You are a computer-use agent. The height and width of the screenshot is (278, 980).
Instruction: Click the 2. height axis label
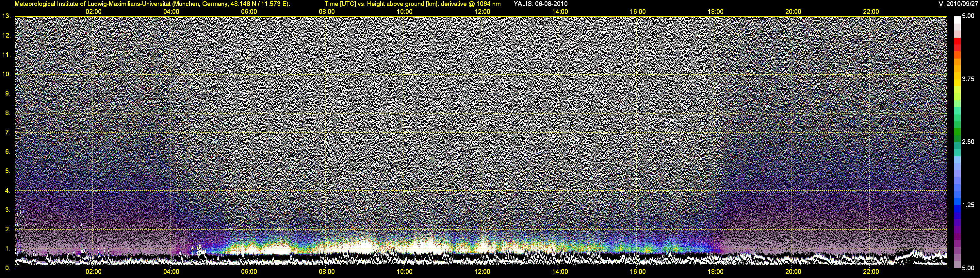(8, 229)
